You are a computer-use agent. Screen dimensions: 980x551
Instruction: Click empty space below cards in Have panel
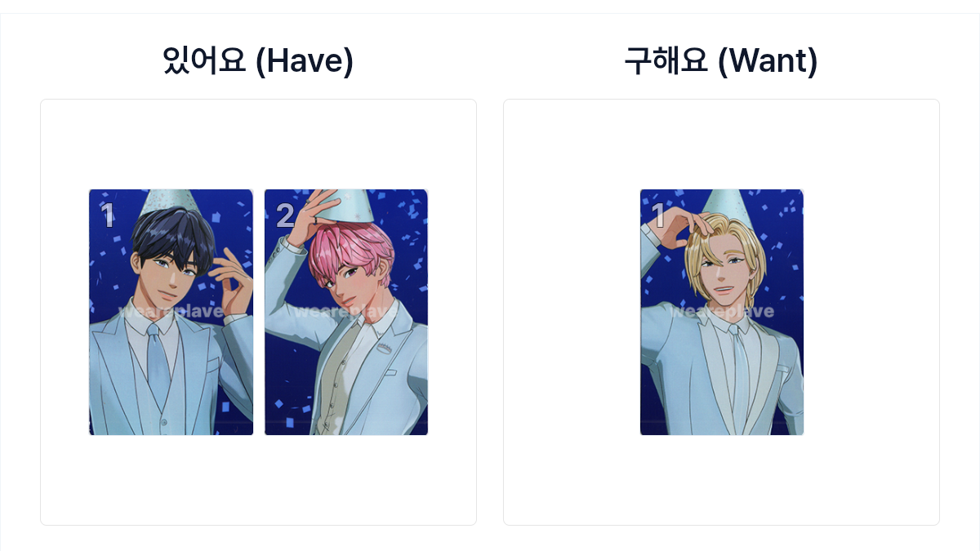pos(258,482)
